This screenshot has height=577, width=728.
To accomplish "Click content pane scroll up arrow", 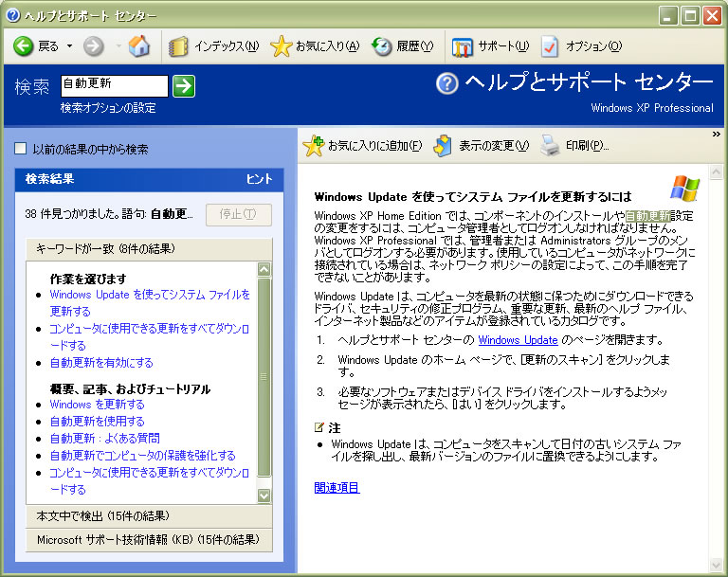I will click(717, 172).
